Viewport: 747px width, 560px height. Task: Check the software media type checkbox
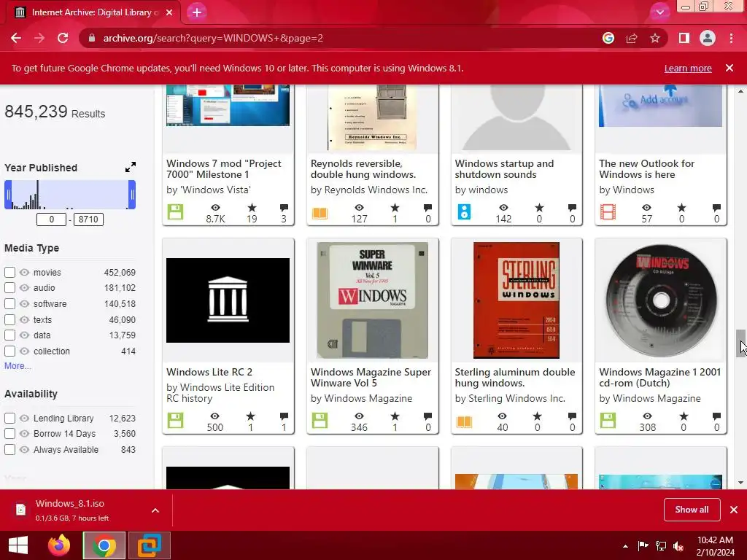9,304
